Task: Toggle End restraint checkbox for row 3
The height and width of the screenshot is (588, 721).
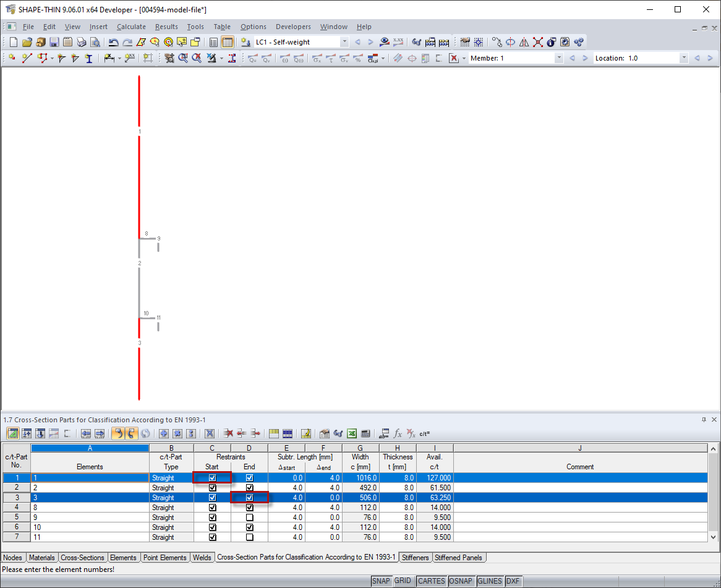Action: (x=249, y=498)
